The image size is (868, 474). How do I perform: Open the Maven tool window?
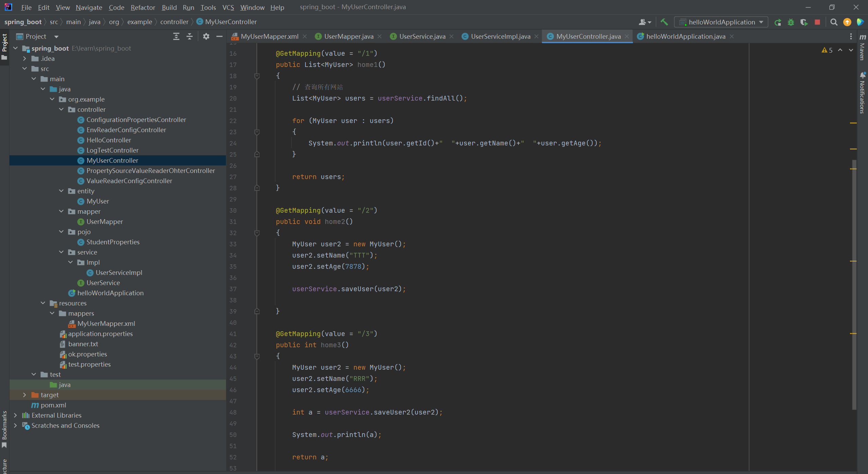click(862, 48)
